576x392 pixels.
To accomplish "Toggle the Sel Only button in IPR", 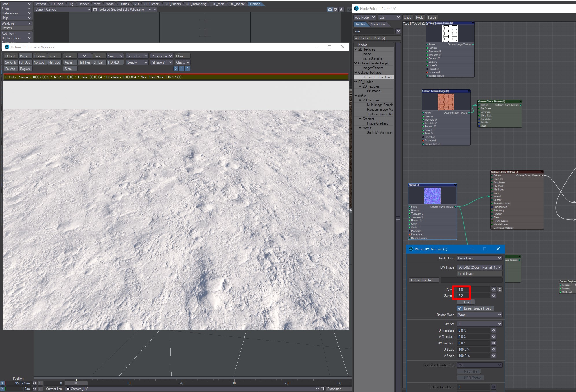I will pyautogui.click(x=11, y=62).
